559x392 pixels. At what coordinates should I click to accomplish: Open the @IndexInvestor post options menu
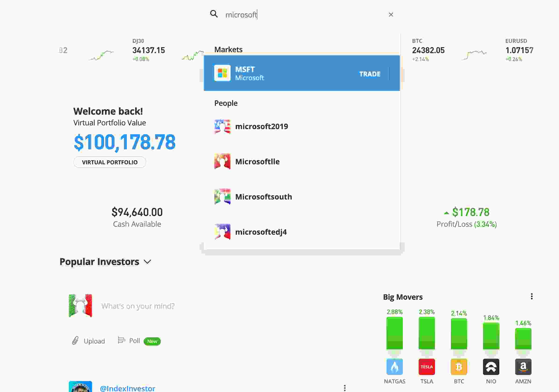tap(345, 388)
